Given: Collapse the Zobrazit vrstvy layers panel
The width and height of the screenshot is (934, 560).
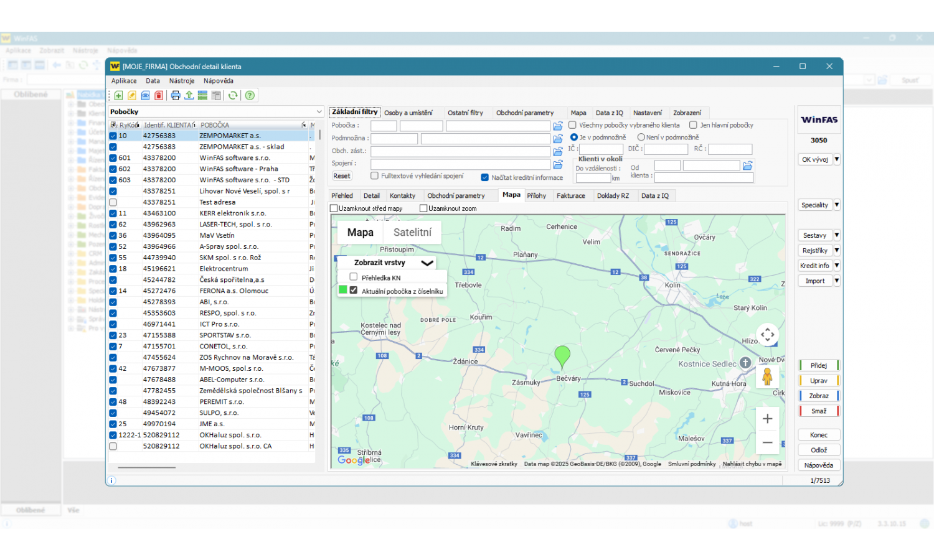Looking at the screenshot, I should tap(427, 263).
